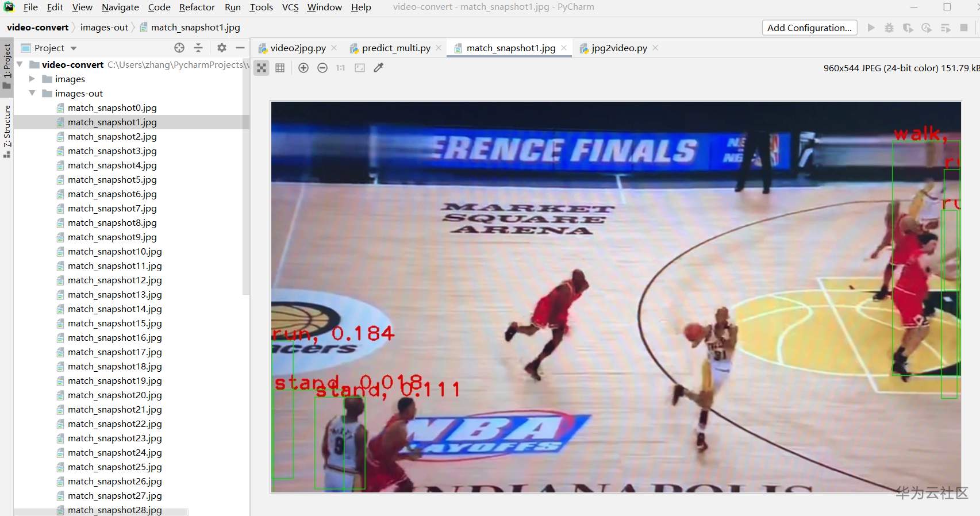The width and height of the screenshot is (980, 516).
Task: Open the Tools menu
Action: click(x=262, y=7)
